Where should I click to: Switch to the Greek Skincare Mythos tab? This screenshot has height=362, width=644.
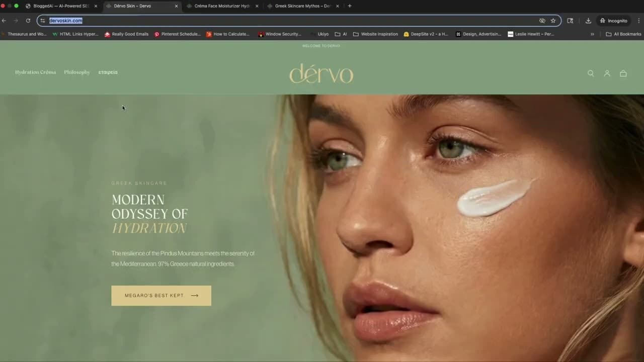302,6
